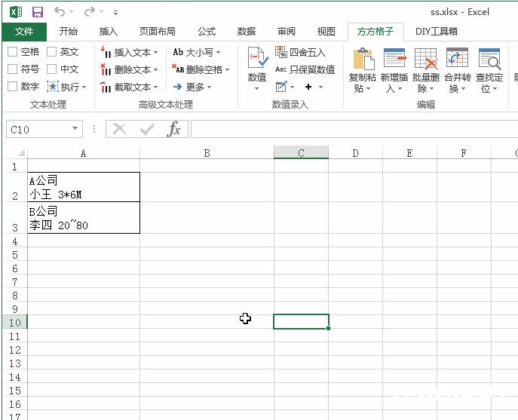The image size is (518, 420).
Task: Click the 截取文本 icon
Action: click(x=106, y=87)
